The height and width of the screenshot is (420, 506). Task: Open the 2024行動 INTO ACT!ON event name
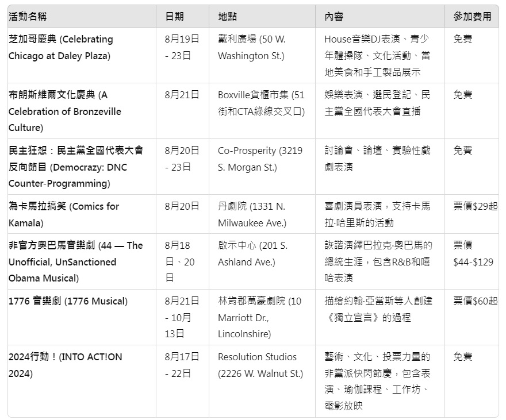coord(65,365)
